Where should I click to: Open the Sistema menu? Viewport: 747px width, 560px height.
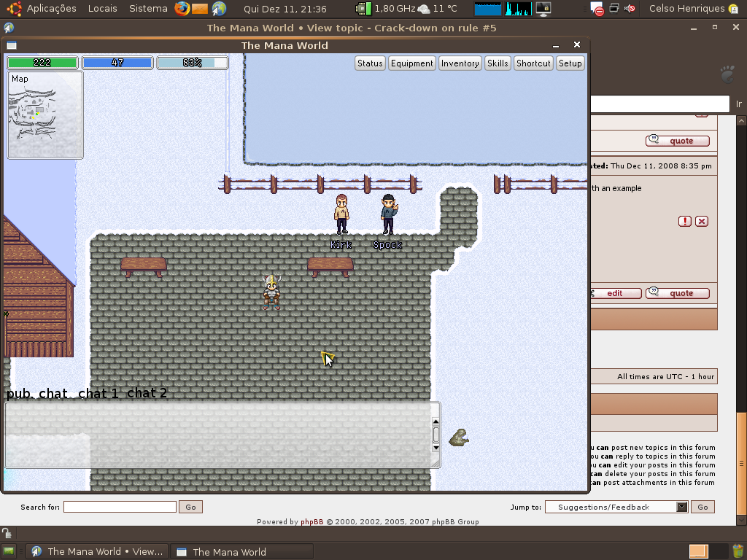pyautogui.click(x=148, y=9)
